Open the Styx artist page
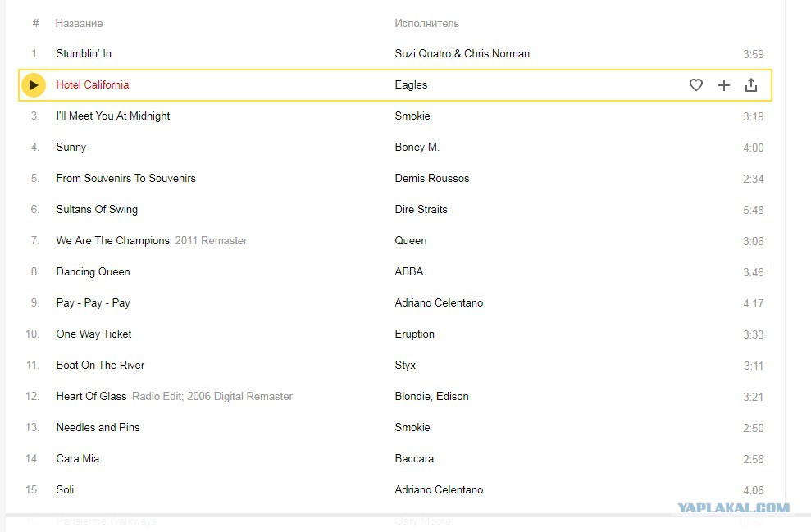The image size is (811, 532). 405,366
